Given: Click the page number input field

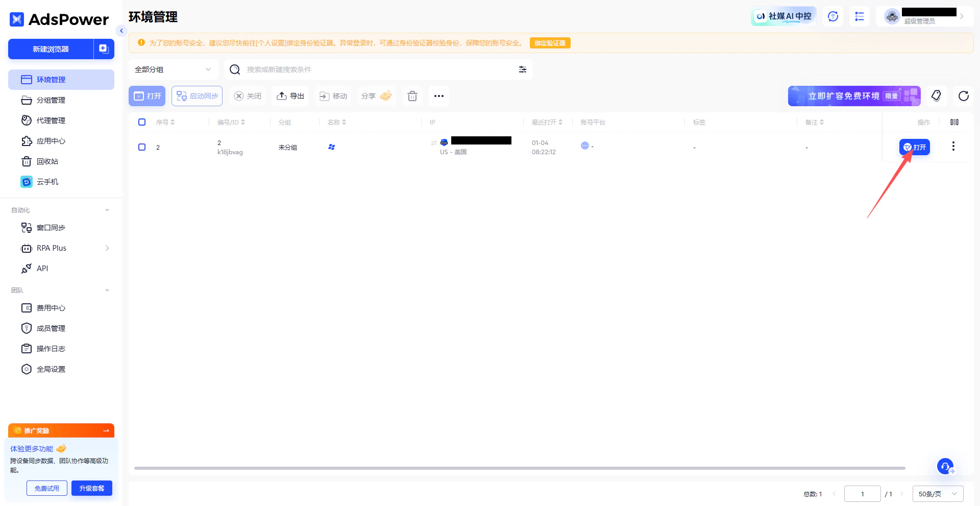Looking at the screenshot, I should pyautogui.click(x=863, y=494).
